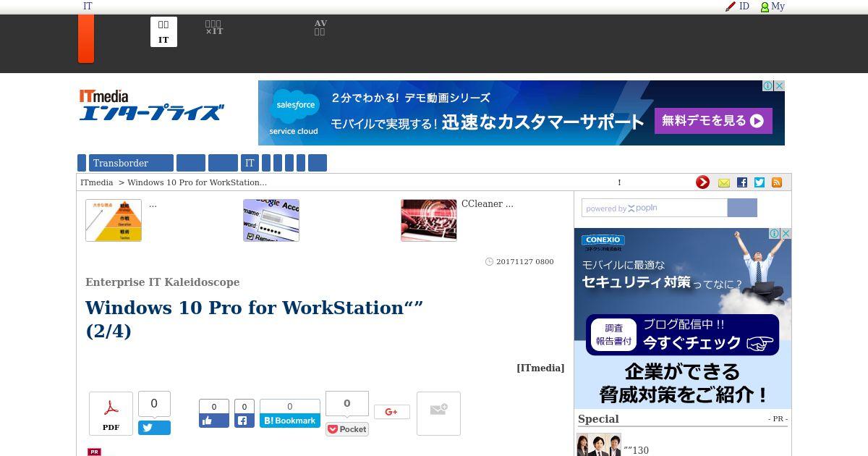Screen dimensions: 868x456
Task: Open the Transborder navigation tab
Action: [131, 163]
